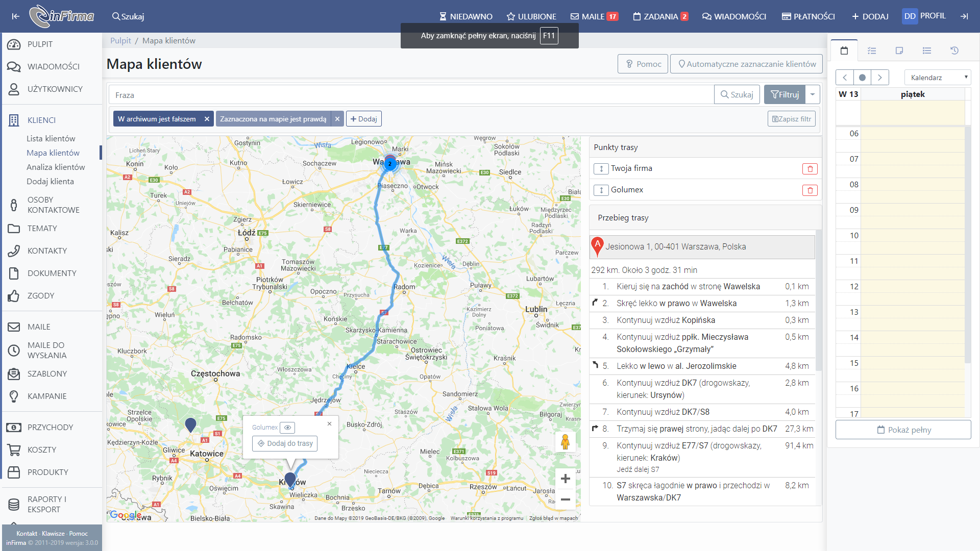Switch to history tab in right panel
The image size is (980, 551).
954,51
